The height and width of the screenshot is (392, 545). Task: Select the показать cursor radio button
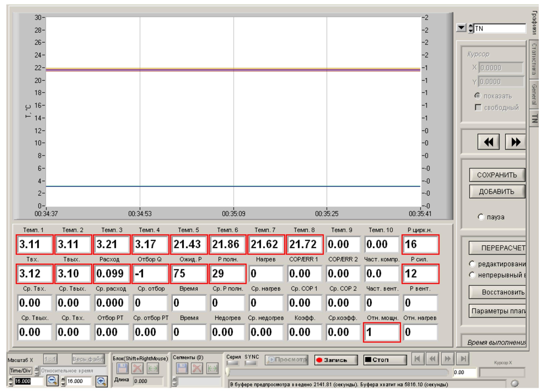[477, 96]
